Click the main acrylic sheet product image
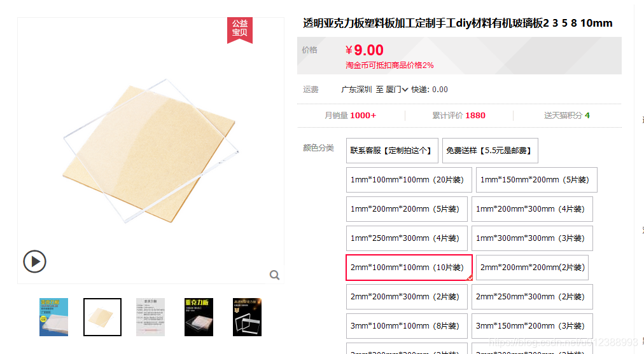644x354 pixels. tap(151, 151)
